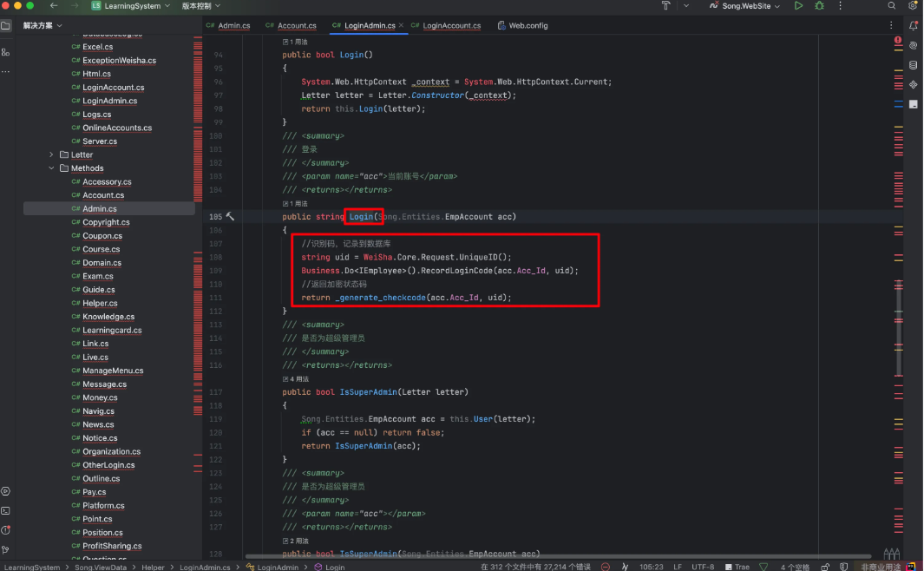Click the Solution Explorer folder icon
Viewport: 924px width, 571px height.
[x=6, y=26]
